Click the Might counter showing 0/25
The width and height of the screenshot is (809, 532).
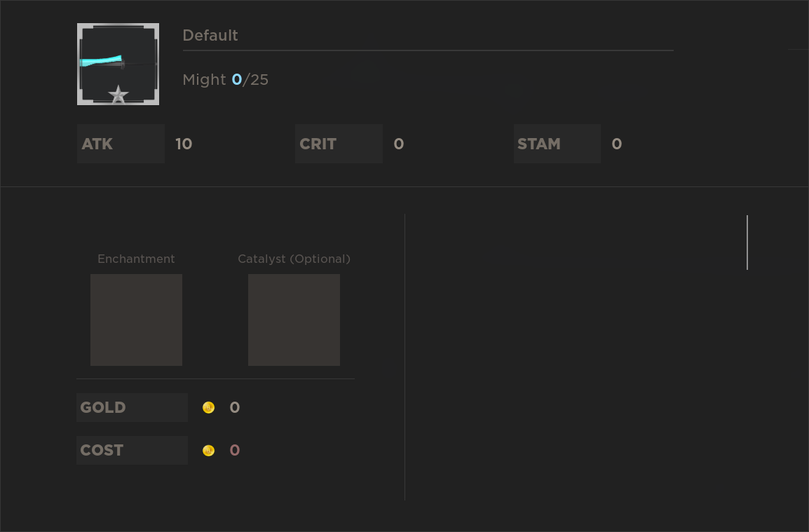click(225, 79)
